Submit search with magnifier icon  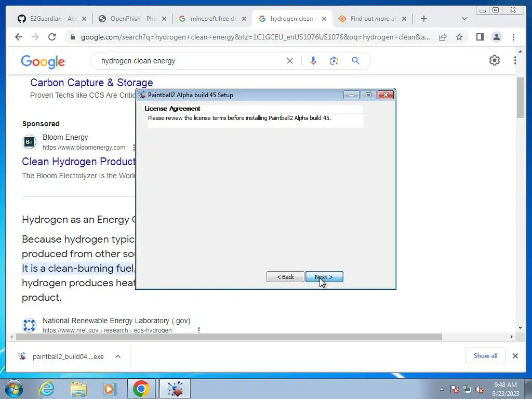pyautogui.click(x=355, y=61)
